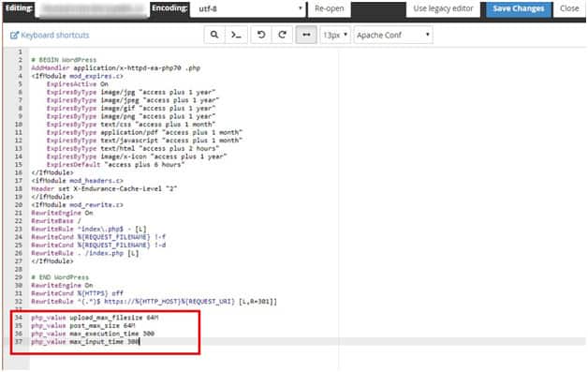
Task: Close the editor
Action: click(x=569, y=8)
